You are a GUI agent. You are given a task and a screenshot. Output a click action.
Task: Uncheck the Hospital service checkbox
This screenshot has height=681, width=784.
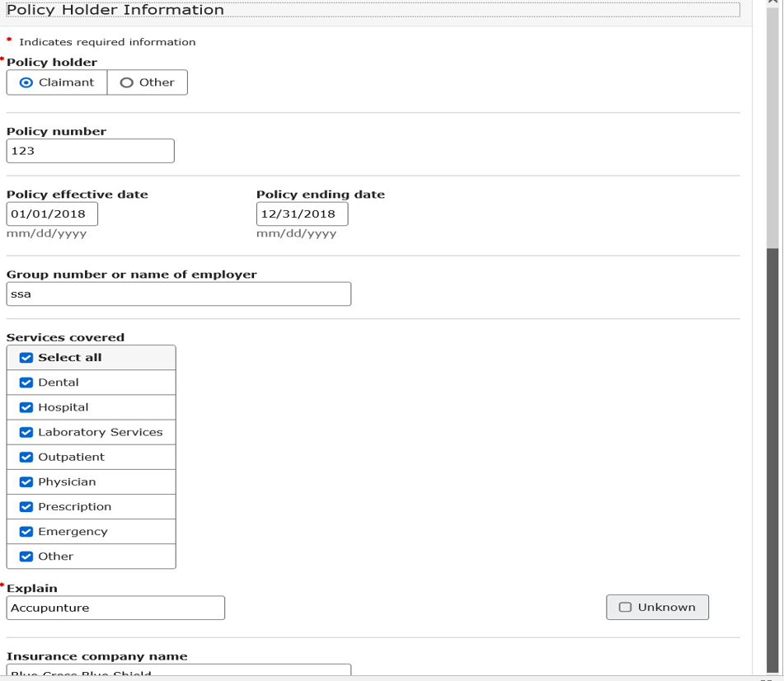pos(26,407)
